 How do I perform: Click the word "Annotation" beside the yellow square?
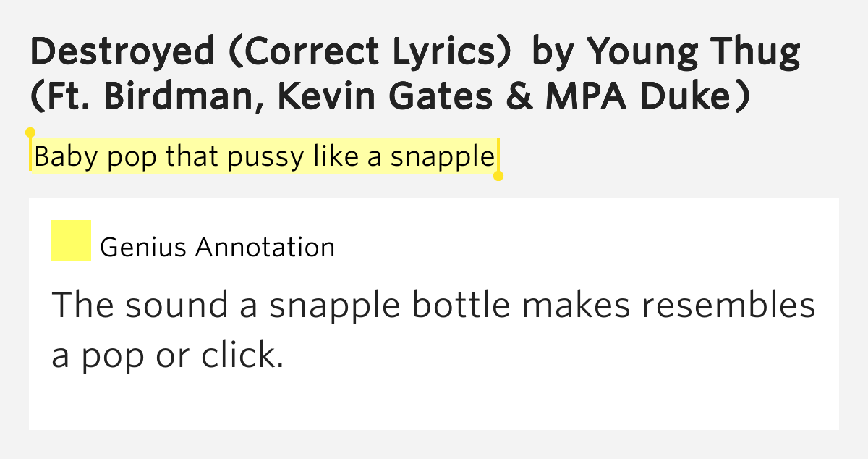[265, 248]
